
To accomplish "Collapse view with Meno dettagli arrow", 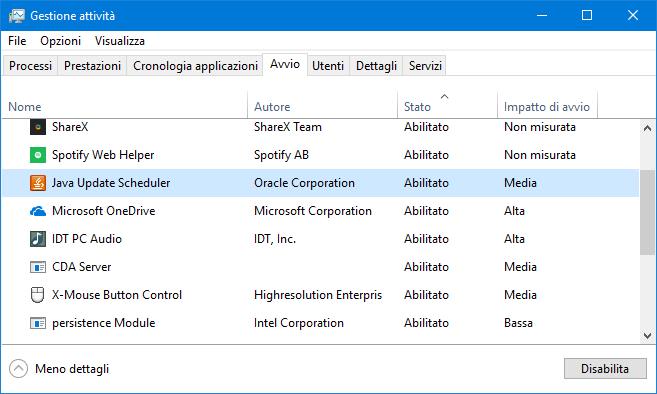I will click(x=18, y=369).
